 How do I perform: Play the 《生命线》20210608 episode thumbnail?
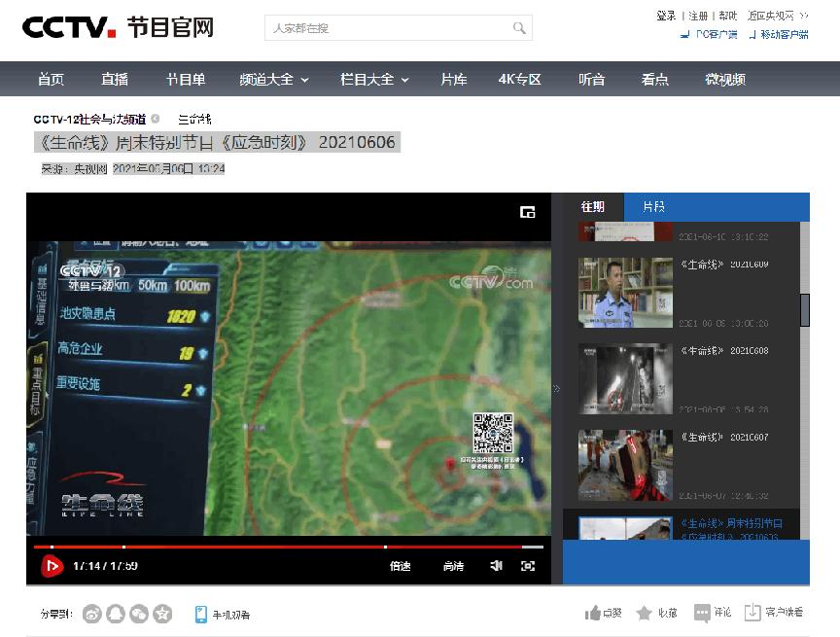click(x=625, y=378)
